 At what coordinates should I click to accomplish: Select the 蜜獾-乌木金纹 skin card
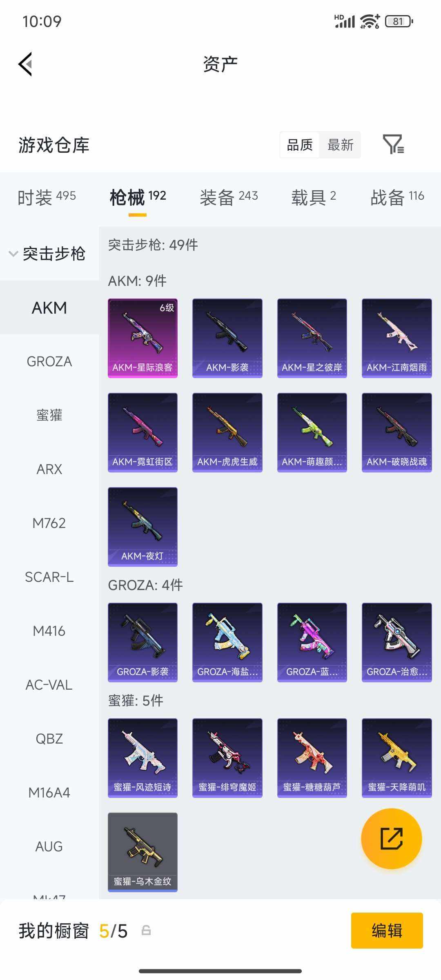pos(143,852)
